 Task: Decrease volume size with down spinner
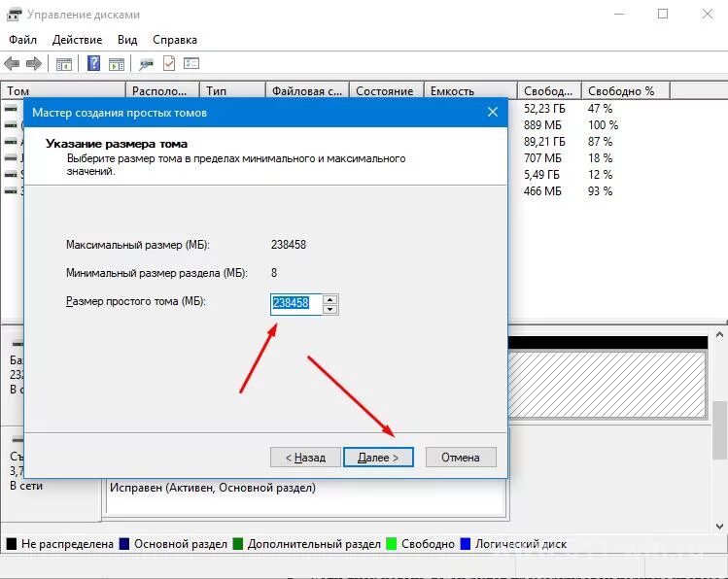[x=329, y=310]
